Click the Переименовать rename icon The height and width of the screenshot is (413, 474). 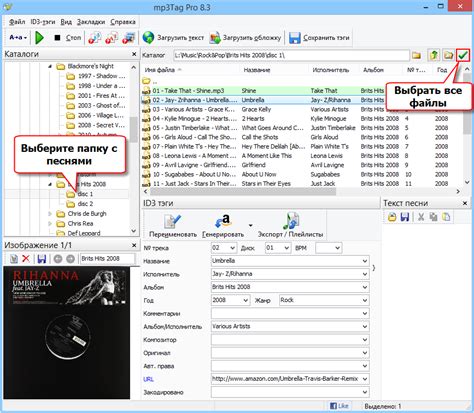coord(172,221)
